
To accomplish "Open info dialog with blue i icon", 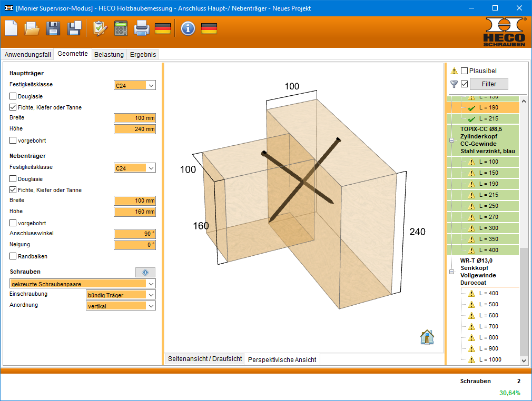I will click(x=188, y=28).
